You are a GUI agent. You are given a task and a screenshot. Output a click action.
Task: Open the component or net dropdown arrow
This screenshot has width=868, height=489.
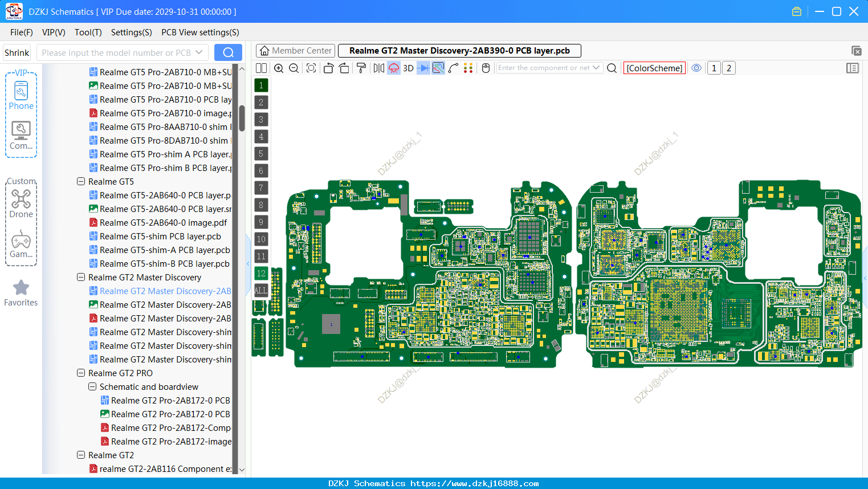(596, 68)
